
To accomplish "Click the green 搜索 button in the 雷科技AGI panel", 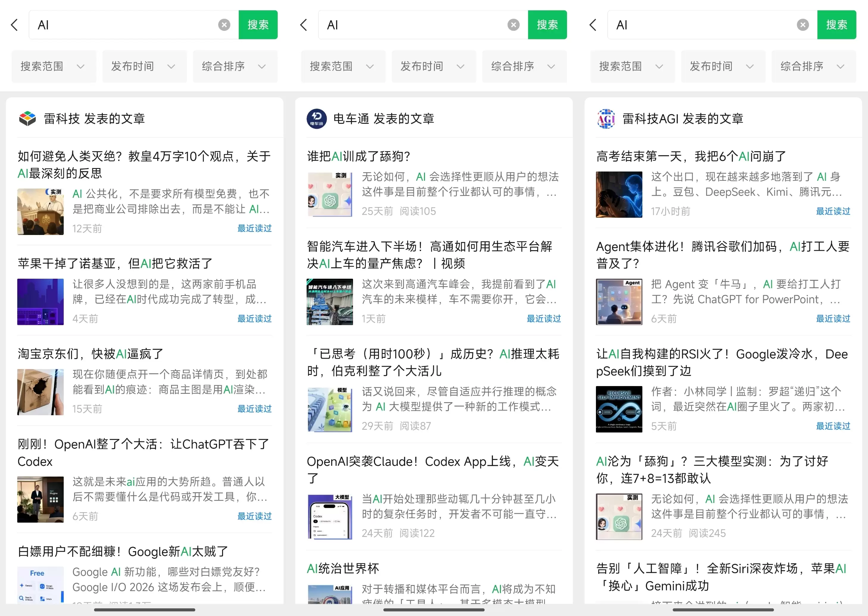I will 836,25.
